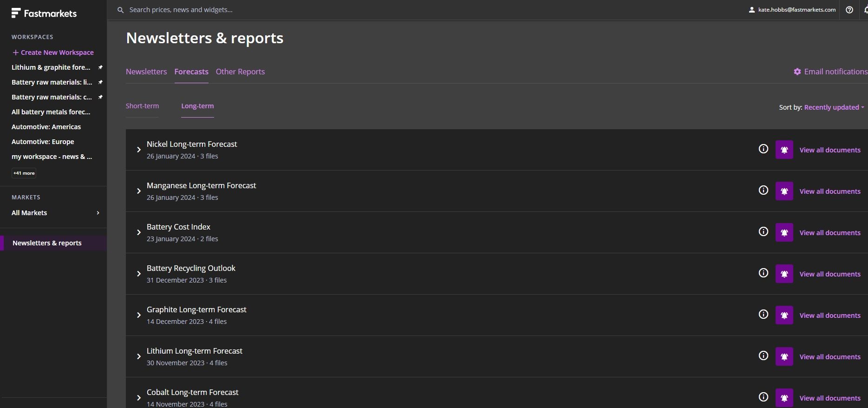The height and width of the screenshot is (408, 868).
Task: Switch to the Newsletters tab
Action: [146, 72]
